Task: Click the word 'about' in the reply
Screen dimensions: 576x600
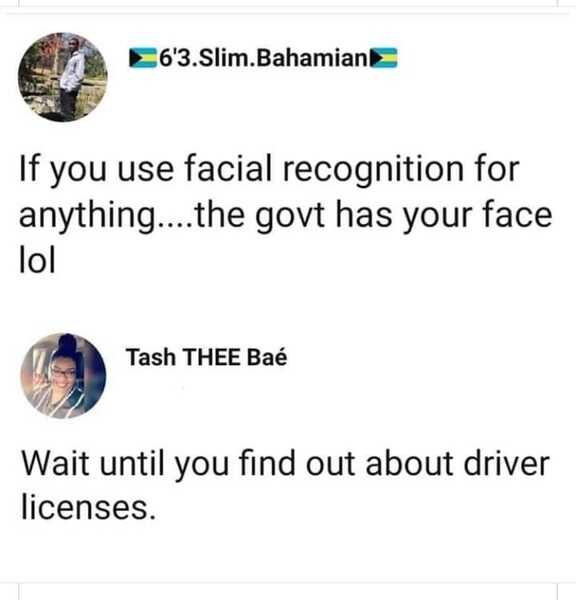Action: 410,463
